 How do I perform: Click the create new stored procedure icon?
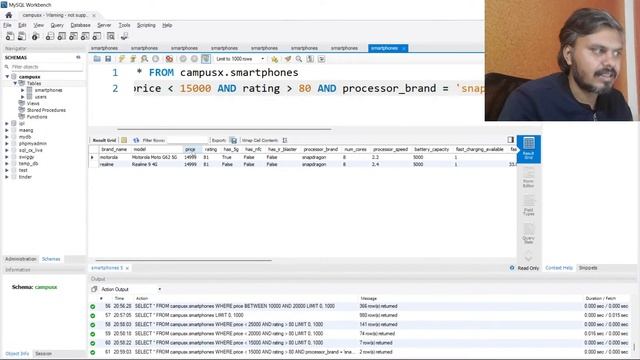tap(85, 36)
